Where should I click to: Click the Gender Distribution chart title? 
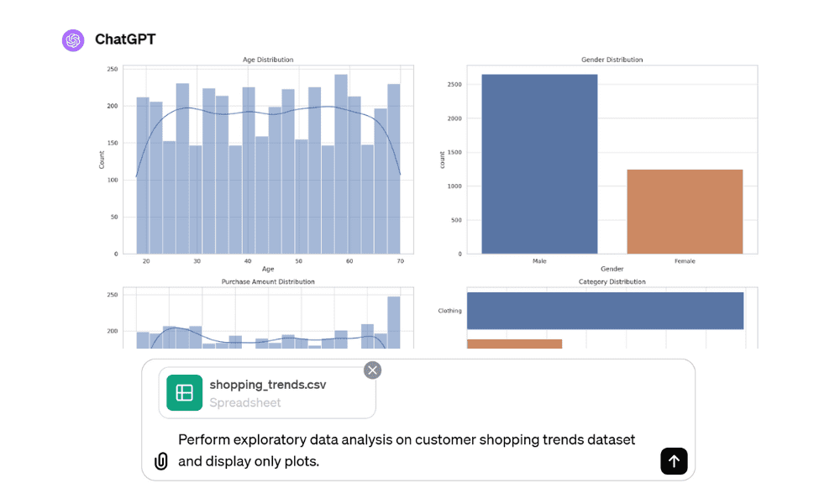coord(612,60)
